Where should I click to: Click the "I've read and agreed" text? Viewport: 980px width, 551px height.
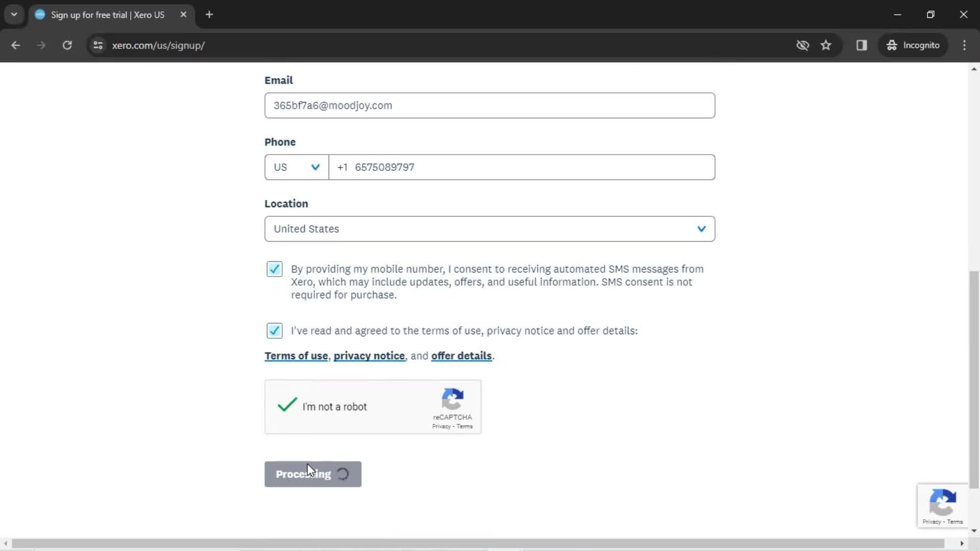[x=464, y=331]
